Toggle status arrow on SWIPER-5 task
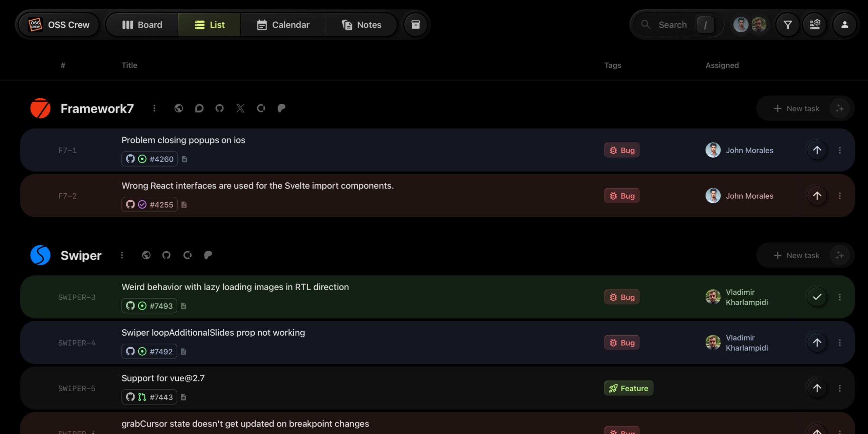868x434 pixels. [x=817, y=388]
